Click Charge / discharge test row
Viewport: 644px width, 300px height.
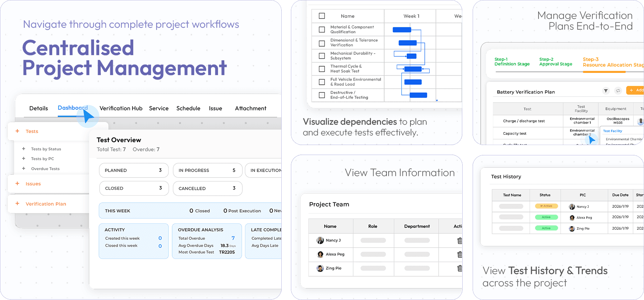point(568,121)
